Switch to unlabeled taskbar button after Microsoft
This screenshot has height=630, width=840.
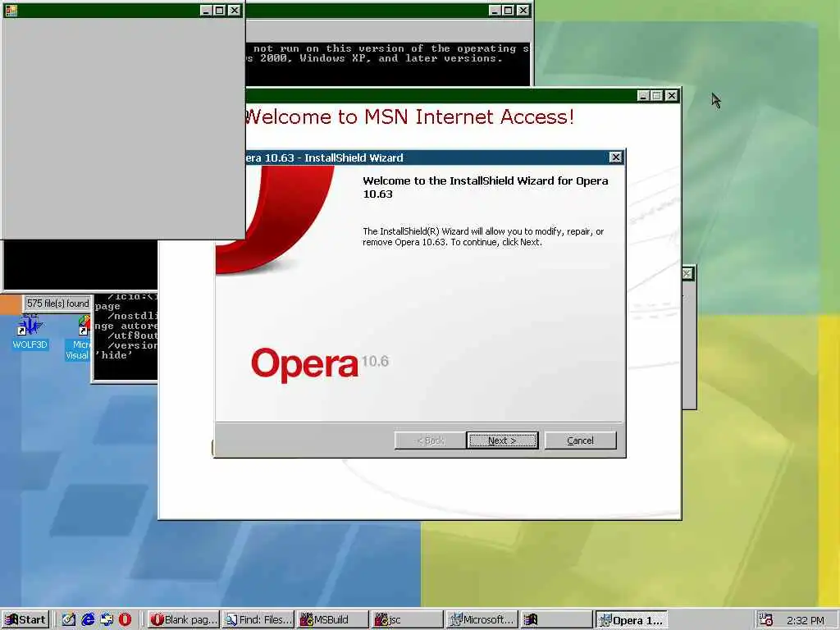coord(556,619)
